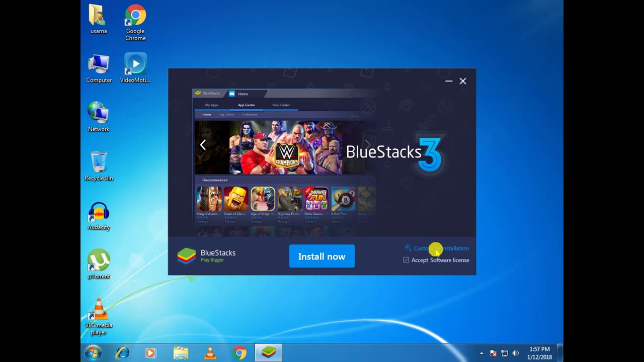The height and width of the screenshot is (362, 644).
Task: Open the volume speaker tray icon
Action: [515, 353]
